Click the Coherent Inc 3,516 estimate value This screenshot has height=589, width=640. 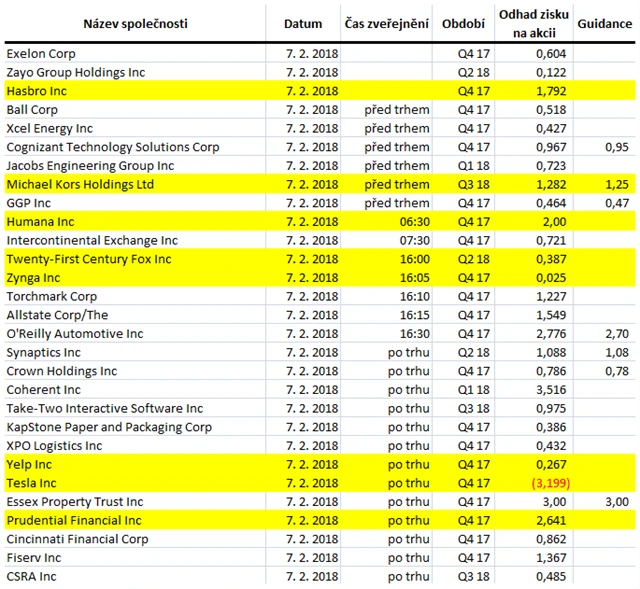551,390
